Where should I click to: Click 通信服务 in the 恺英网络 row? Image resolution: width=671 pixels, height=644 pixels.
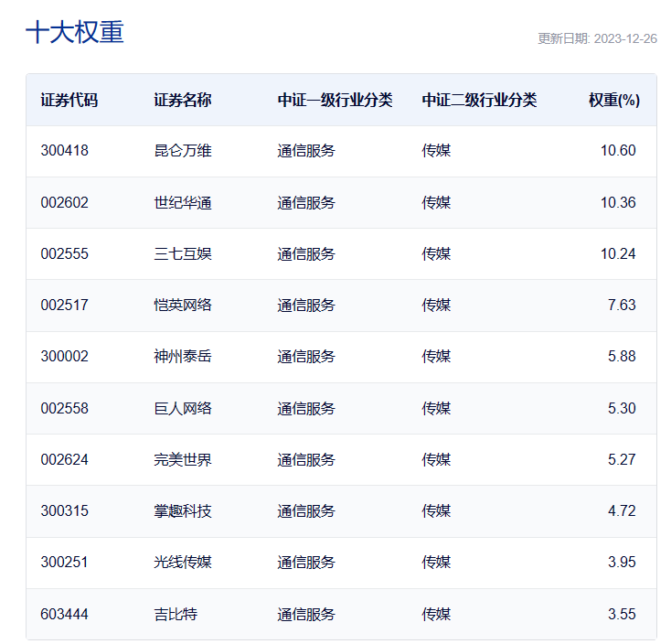coord(306,306)
